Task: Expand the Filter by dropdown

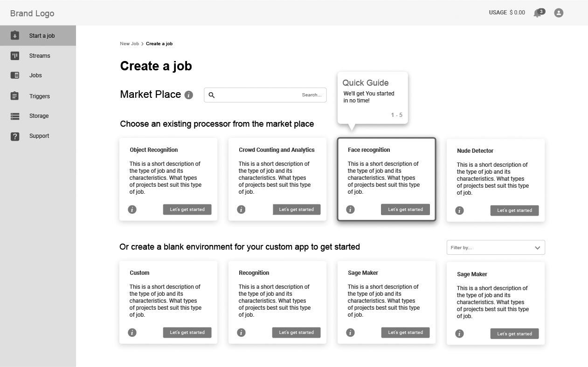Action: [x=496, y=247]
